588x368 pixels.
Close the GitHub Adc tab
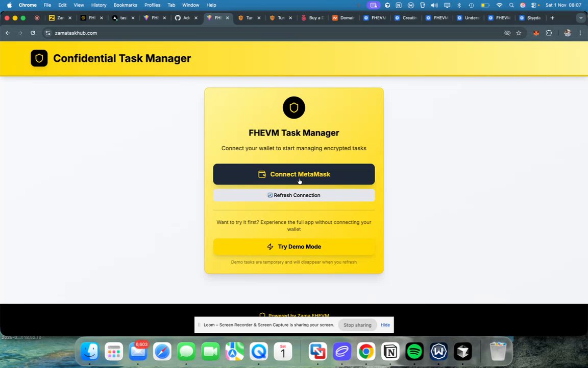tap(196, 18)
